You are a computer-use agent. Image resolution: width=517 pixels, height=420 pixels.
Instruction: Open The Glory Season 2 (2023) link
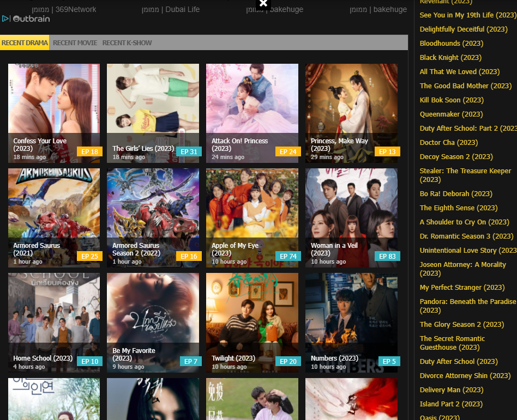(462, 325)
